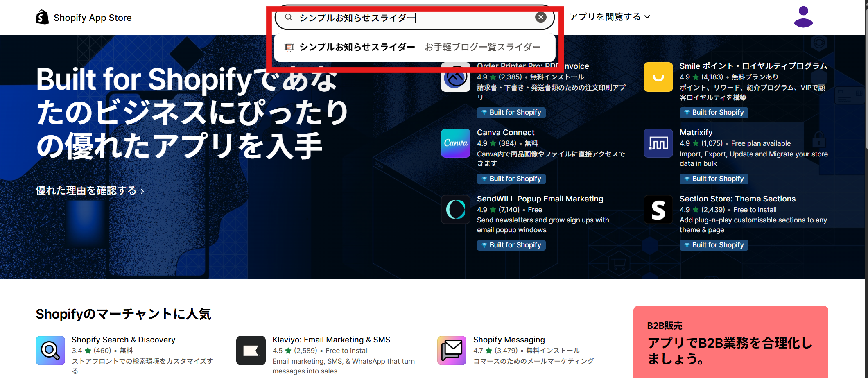Click Built for Shopify badge under Canva Connect
Viewport: 868px width, 378px height.
(x=511, y=179)
